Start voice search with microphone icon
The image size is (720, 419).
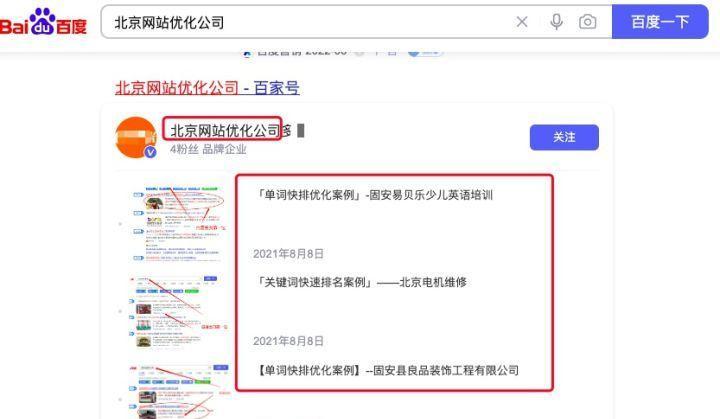pos(557,22)
